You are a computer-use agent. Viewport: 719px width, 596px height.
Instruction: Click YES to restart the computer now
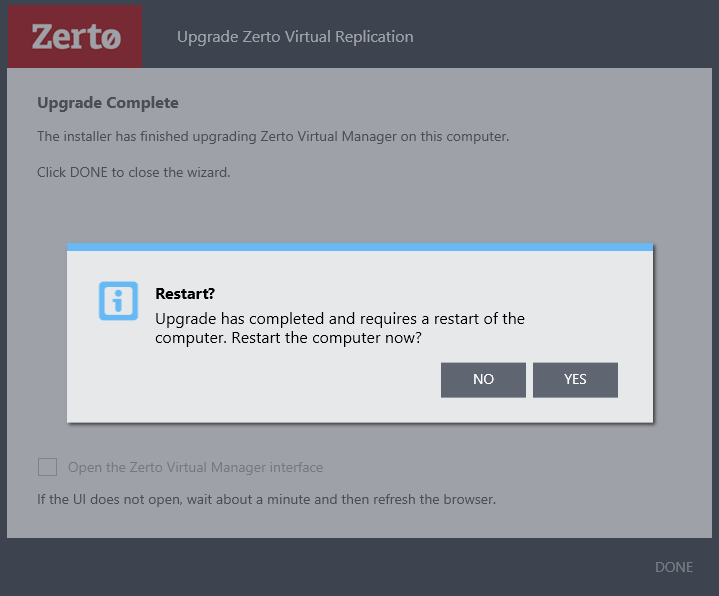(x=575, y=380)
